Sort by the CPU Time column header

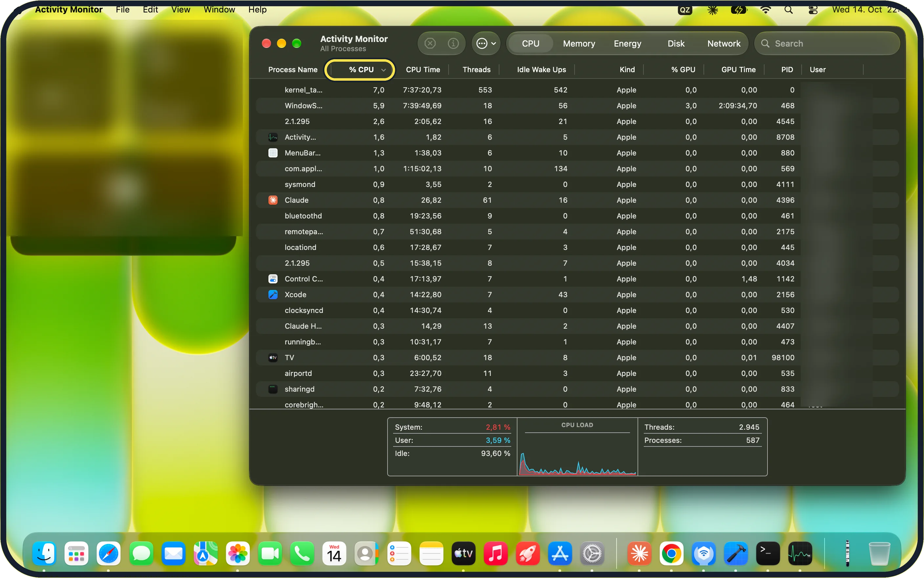(423, 70)
